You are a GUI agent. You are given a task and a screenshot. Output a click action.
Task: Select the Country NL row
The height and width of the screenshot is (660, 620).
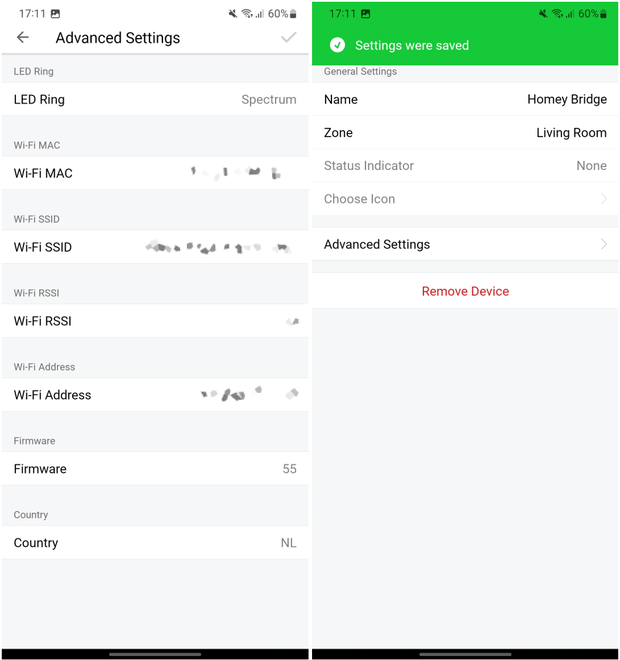pos(155,543)
